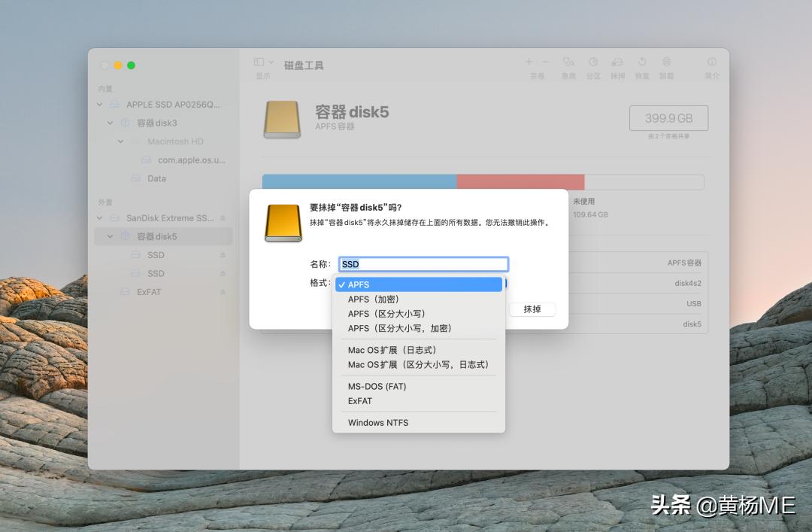The width and height of the screenshot is (812, 532).
Task: Select APFS（加密）format option
Action: tap(376, 299)
